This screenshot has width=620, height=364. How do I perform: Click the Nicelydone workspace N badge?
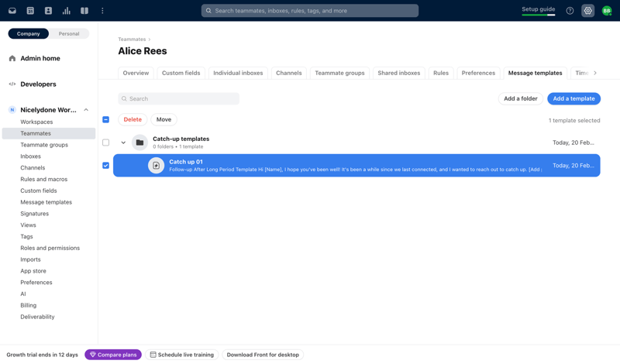click(12, 110)
